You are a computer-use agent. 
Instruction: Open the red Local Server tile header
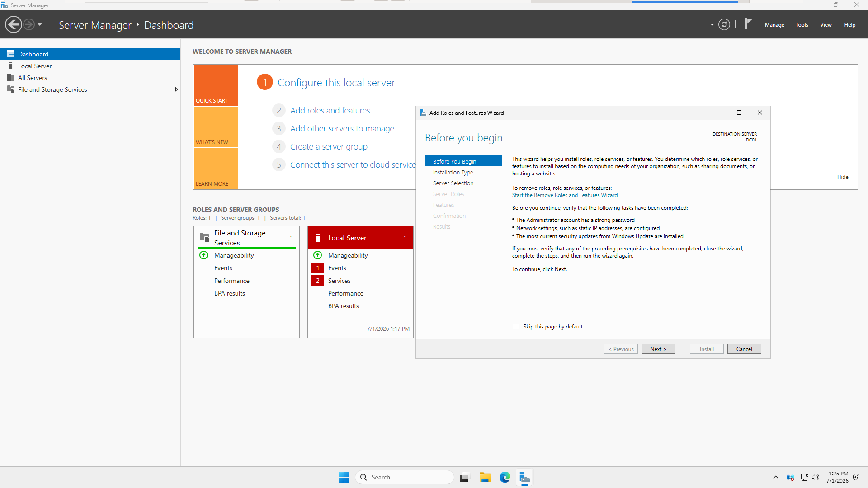[360, 238]
